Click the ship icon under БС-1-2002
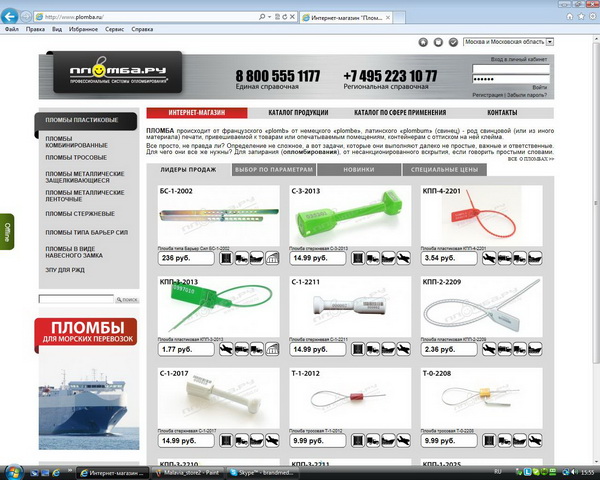 click(256, 258)
